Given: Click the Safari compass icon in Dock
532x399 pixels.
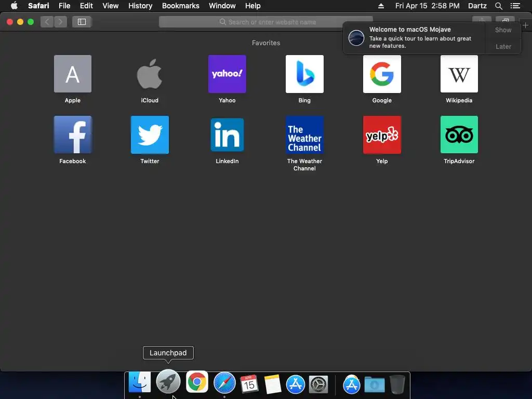Looking at the screenshot, I should (x=224, y=383).
